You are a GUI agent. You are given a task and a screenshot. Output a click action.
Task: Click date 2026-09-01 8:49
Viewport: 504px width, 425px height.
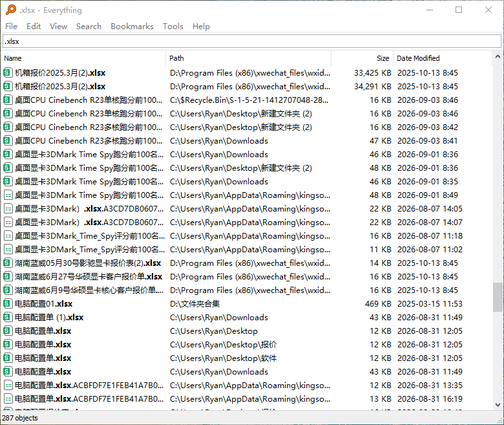pos(428,195)
